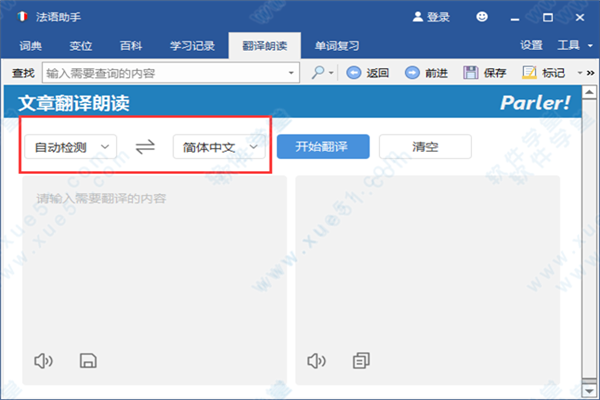This screenshot has height=400, width=600.
Task: Click the 标记 mark toolbar button
Action: [x=543, y=73]
